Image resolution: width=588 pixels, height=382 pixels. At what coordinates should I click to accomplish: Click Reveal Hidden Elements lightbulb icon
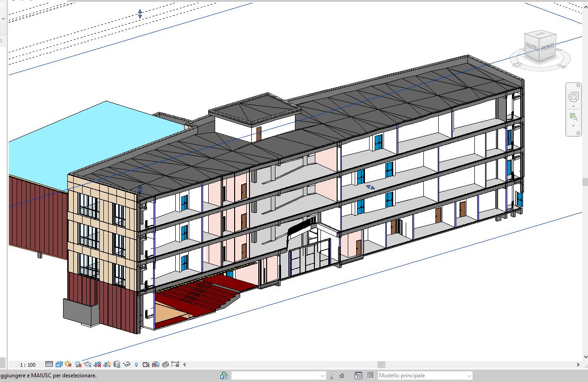(136, 365)
